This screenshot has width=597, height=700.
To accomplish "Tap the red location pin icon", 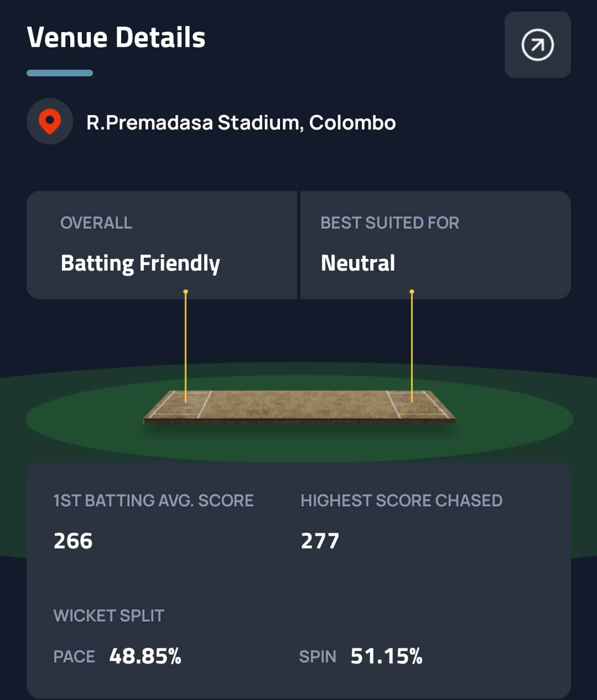I will (50, 121).
